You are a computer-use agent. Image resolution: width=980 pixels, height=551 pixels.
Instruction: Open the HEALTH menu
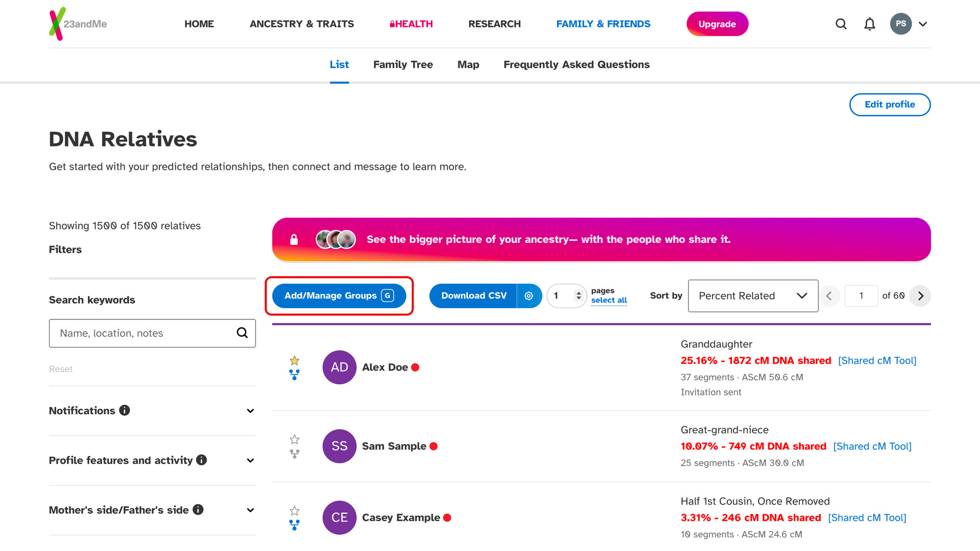click(411, 24)
